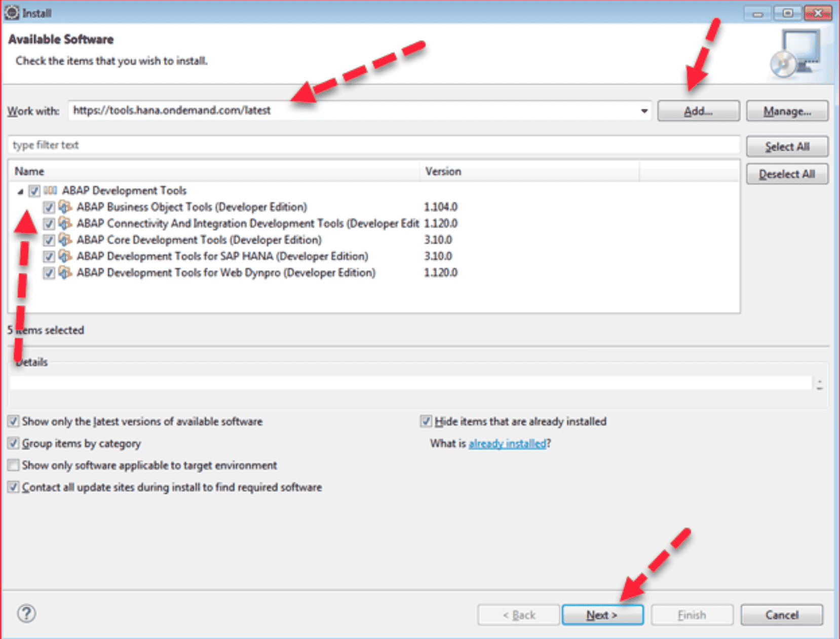840x639 pixels.
Task: Click the Details panel scroll stepper
Action: pos(821,384)
